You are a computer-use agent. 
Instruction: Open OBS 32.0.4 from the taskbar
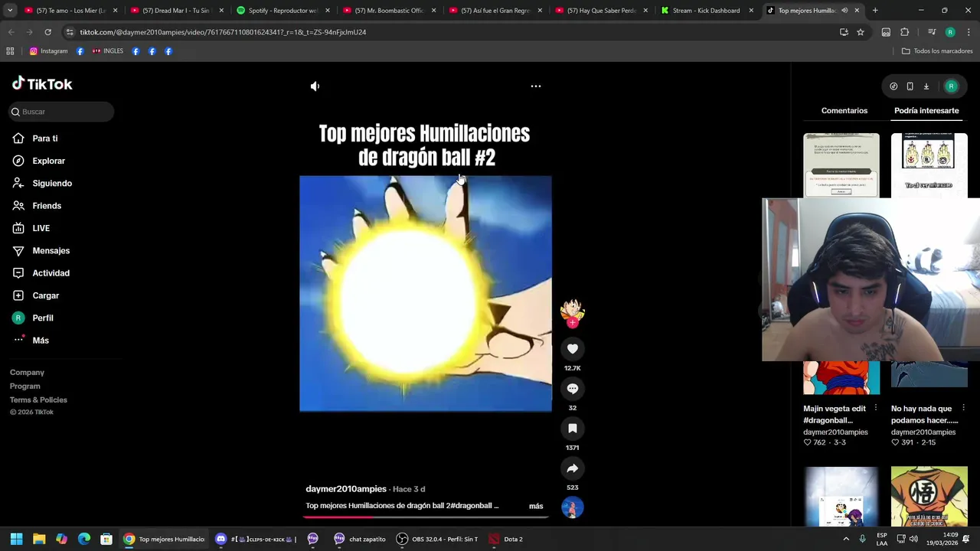[437, 540]
